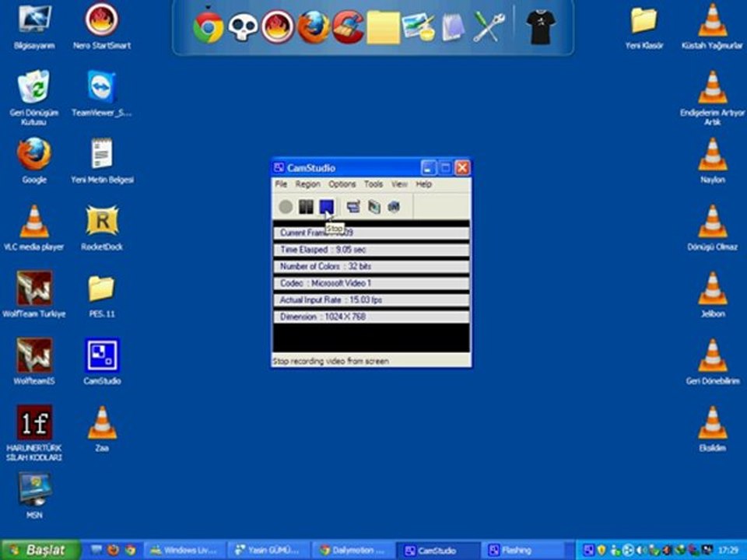The height and width of the screenshot is (560, 747).
Task: Select the Jelibon media file
Action: click(x=712, y=295)
